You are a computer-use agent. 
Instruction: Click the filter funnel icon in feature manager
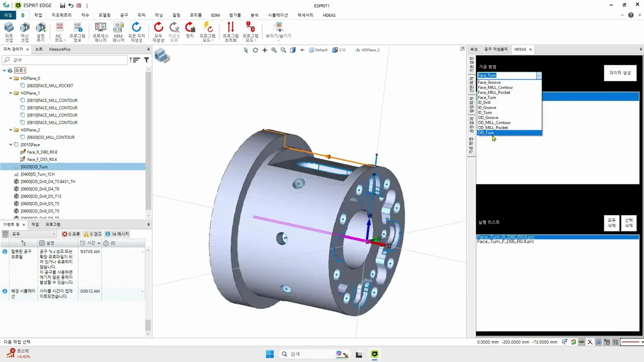[x=146, y=60]
